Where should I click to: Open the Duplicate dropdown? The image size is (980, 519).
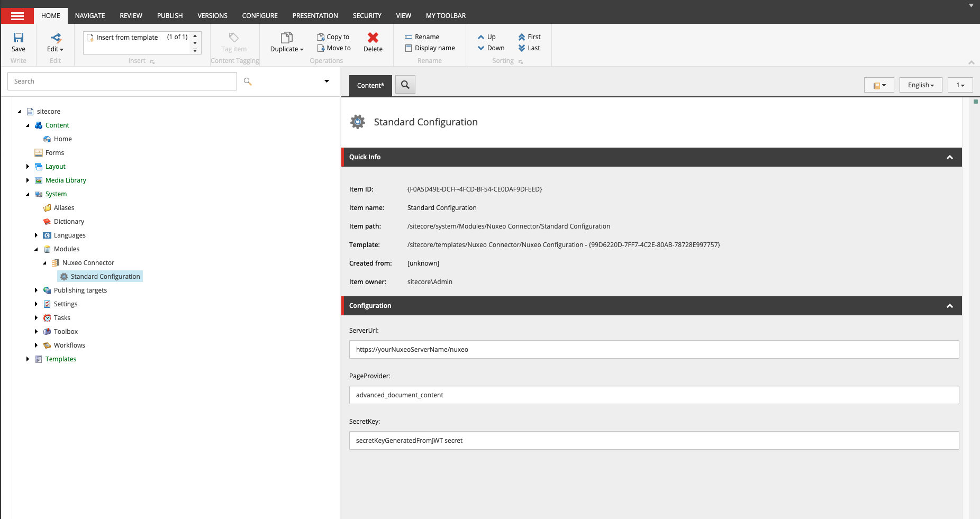pyautogui.click(x=287, y=49)
